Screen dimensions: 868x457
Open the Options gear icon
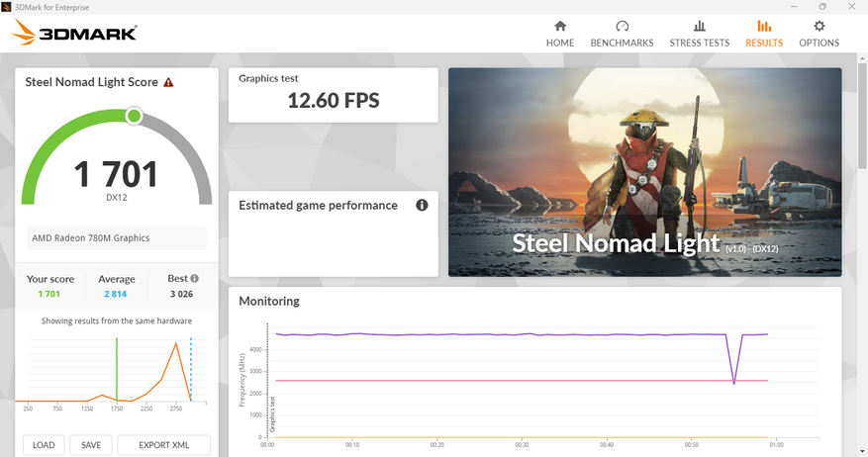[x=819, y=27]
